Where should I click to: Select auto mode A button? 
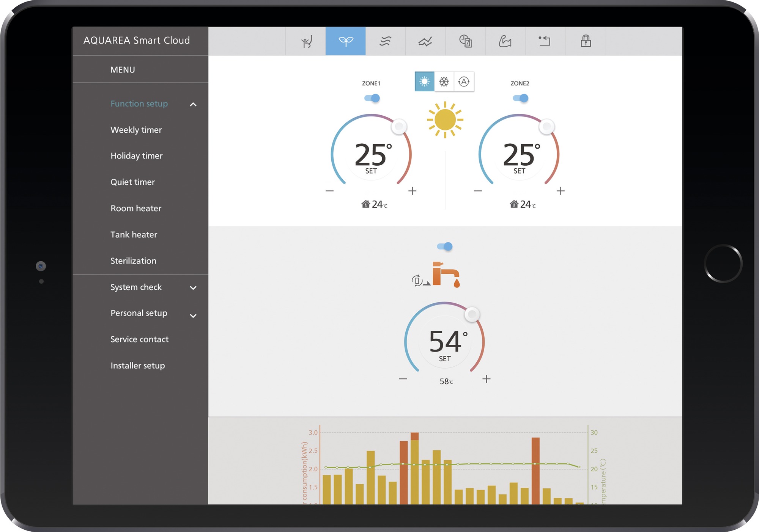(x=464, y=82)
